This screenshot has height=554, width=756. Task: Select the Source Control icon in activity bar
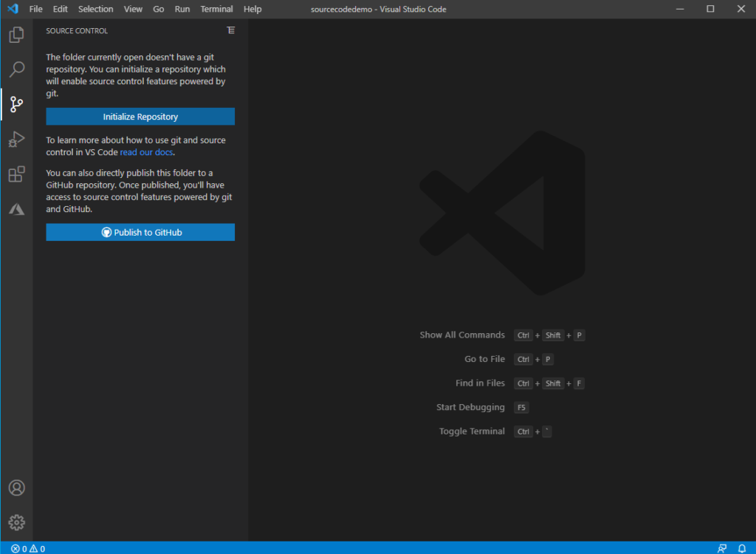[16, 104]
